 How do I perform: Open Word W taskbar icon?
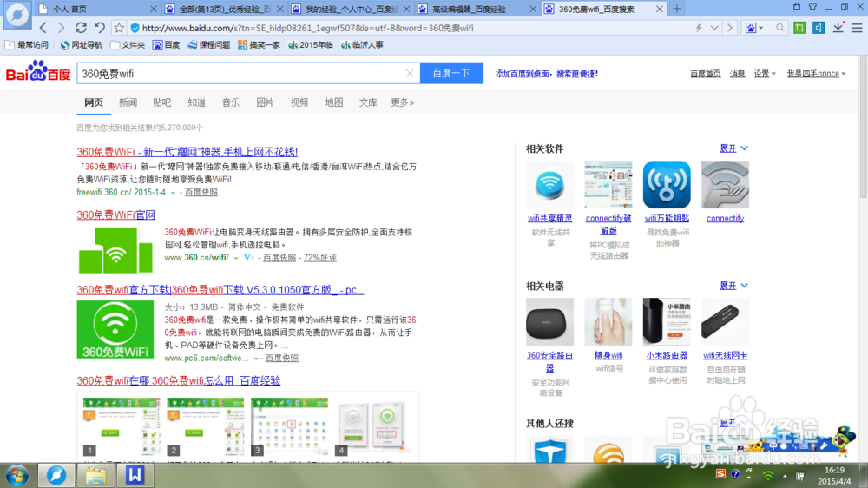(135, 475)
